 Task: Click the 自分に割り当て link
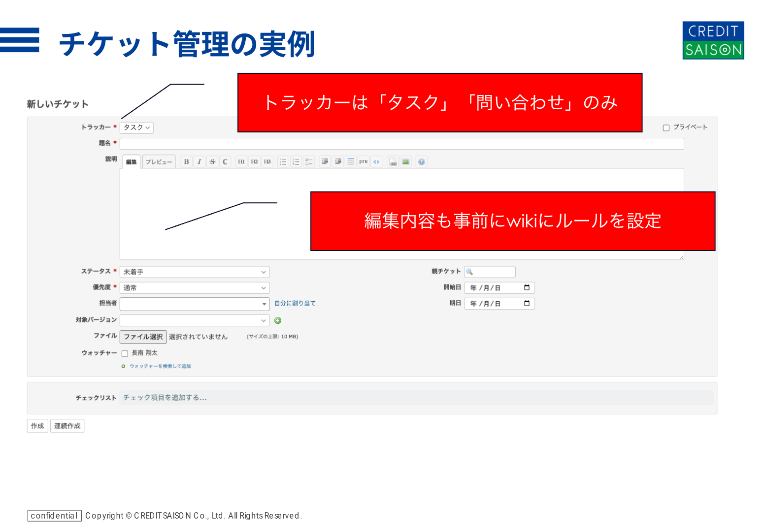295,304
